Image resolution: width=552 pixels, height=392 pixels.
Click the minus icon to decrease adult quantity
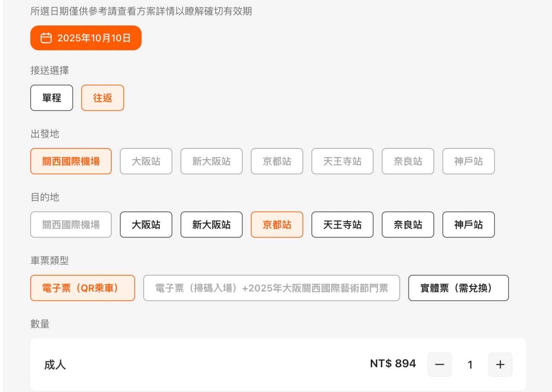click(x=439, y=364)
